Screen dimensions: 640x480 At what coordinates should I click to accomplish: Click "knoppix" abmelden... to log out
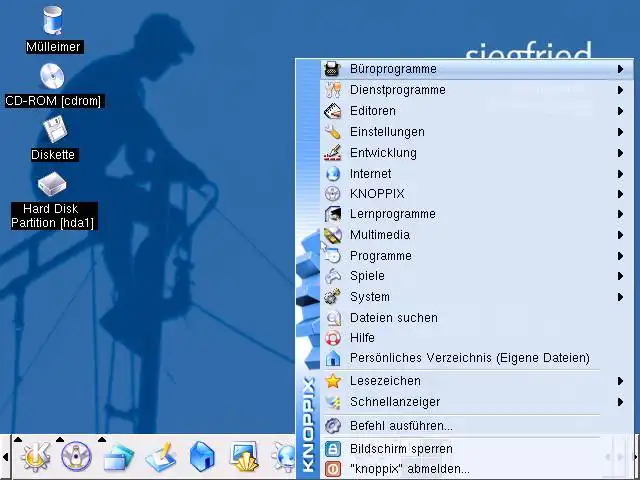click(x=477, y=469)
